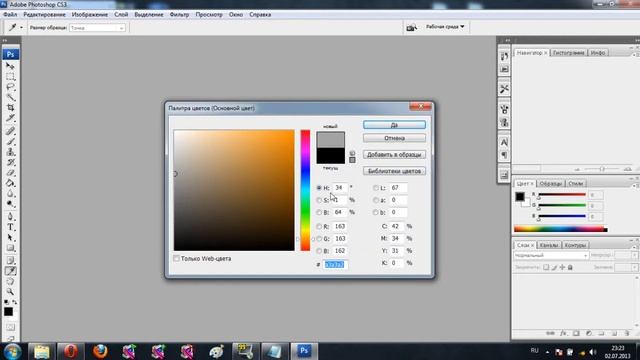Select the Clone Stamp tool
Viewport: 640px width, 360px height.
click(10, 152)
